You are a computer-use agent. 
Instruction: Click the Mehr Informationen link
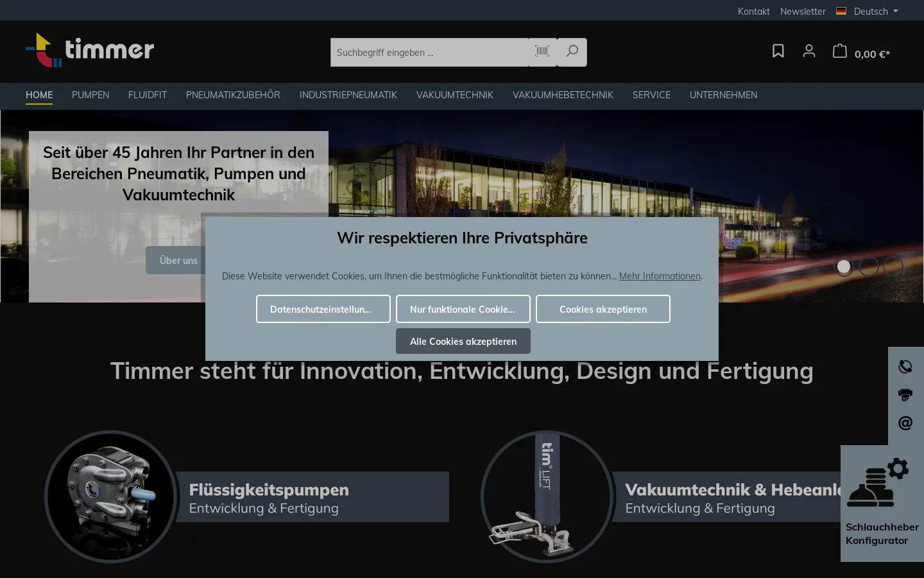coord(660,276)
